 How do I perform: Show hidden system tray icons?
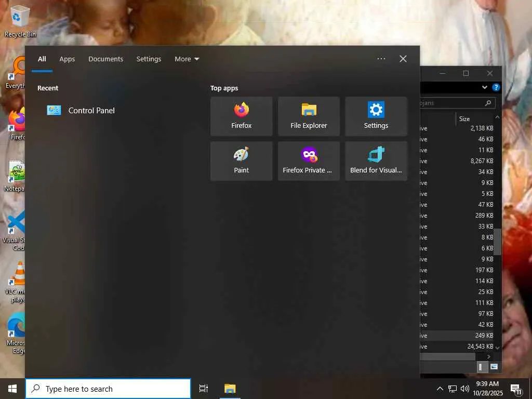click(440, 389)
